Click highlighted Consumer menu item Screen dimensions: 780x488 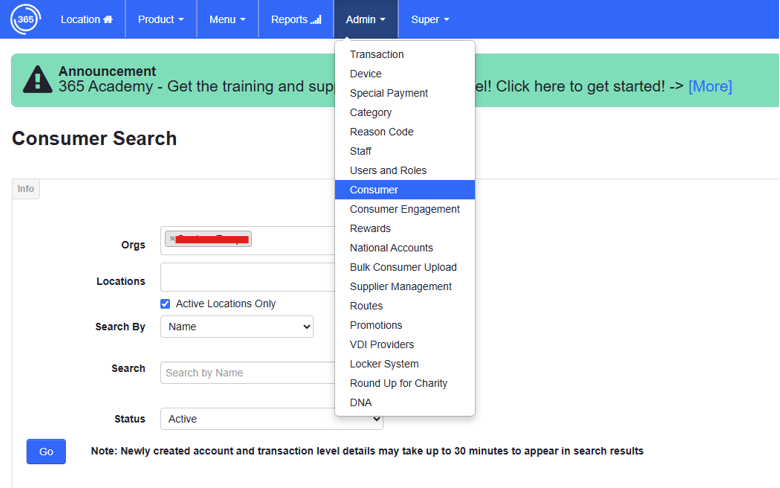tap(405, 190)
